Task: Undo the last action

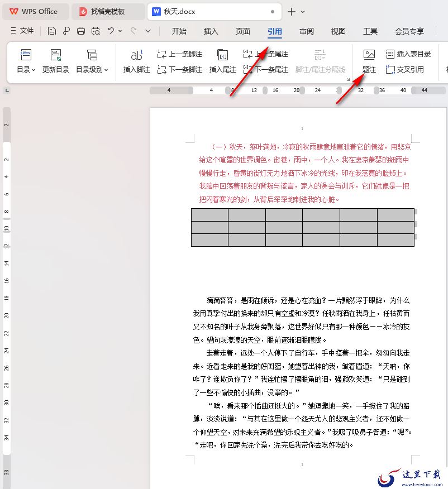Action: coord(111,31)
